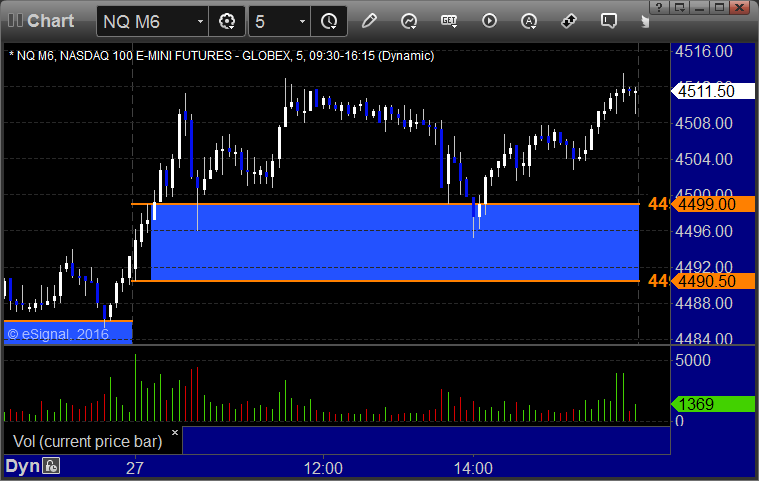Click the 4490.50 orange price marker

(712, 281)
